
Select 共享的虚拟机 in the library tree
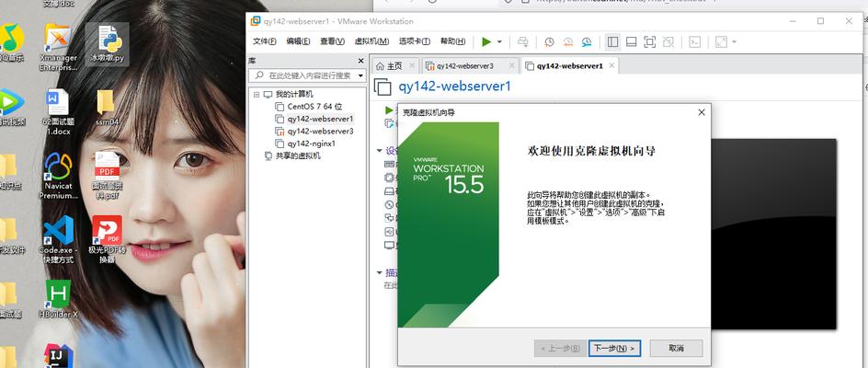[x=298, y=155]
